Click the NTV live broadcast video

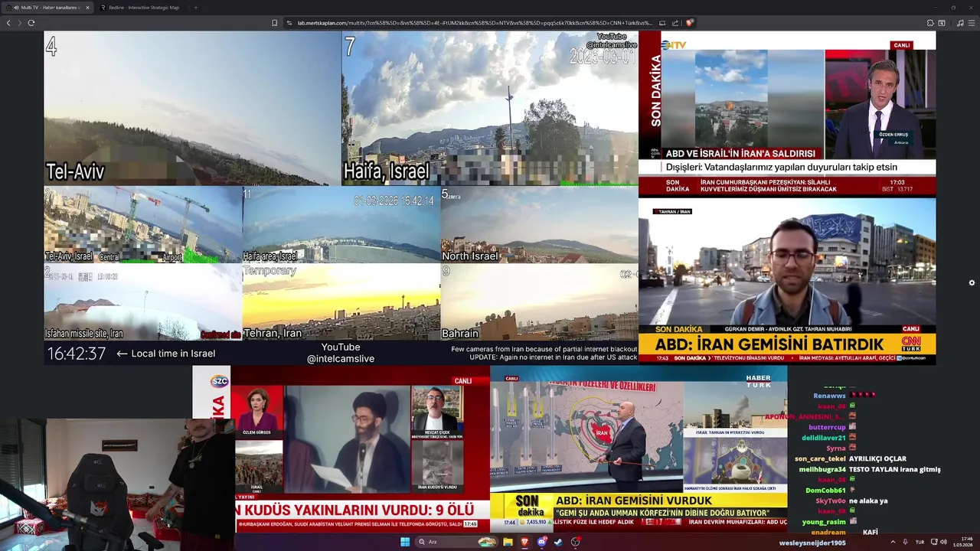(x=787, y=113)
